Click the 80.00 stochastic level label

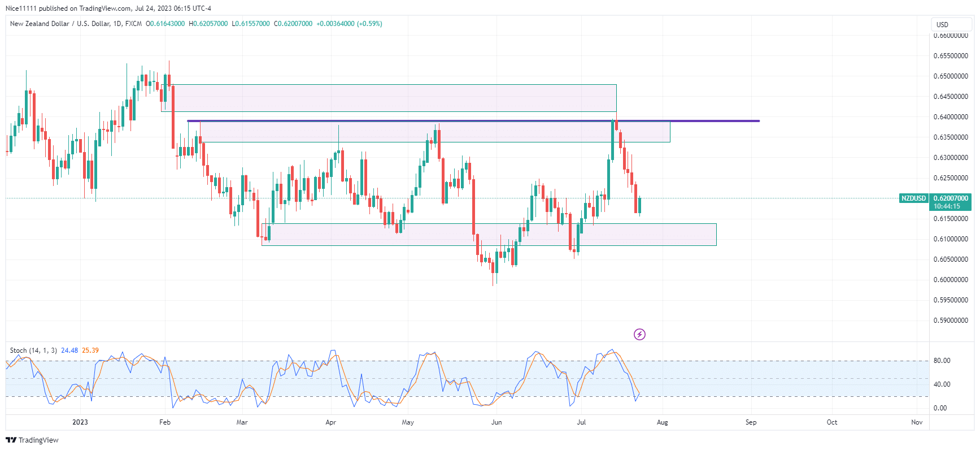coord(942,361)
